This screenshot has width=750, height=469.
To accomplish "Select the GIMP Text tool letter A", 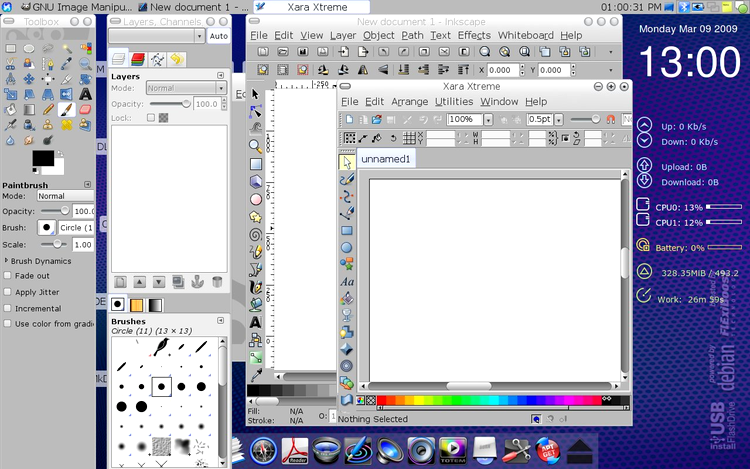I will 85,94.
